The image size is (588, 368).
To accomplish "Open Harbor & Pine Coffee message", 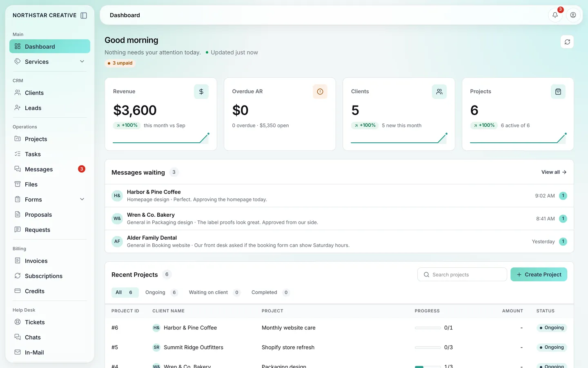I will pyautogui.click(x=339, y=195).
